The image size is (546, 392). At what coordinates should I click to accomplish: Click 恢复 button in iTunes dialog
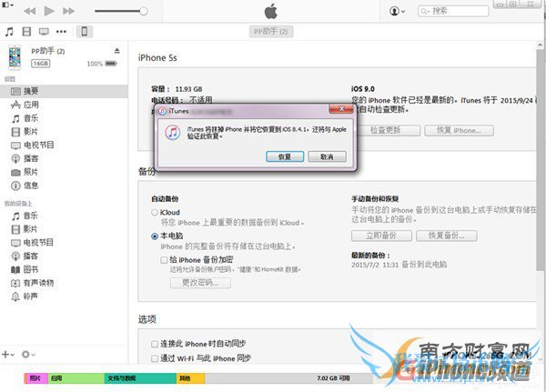[285, 156]
